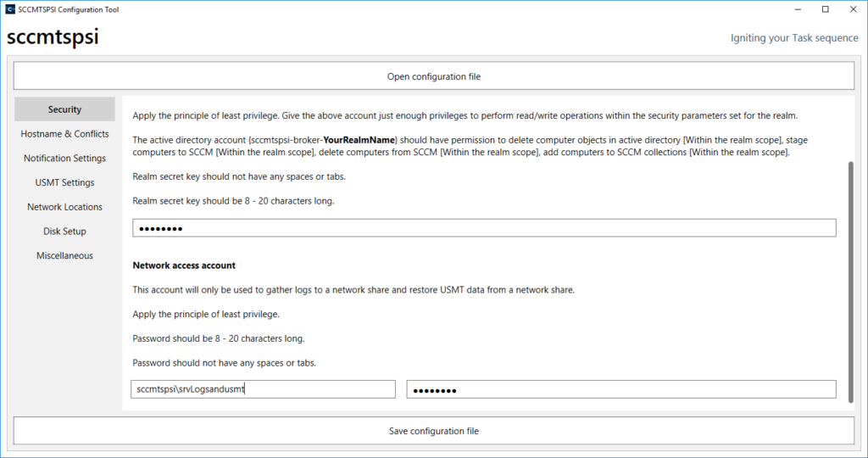Switch to Hostname & Conflicts section
This screenshot has height=458, width=868.
(64, 134)
